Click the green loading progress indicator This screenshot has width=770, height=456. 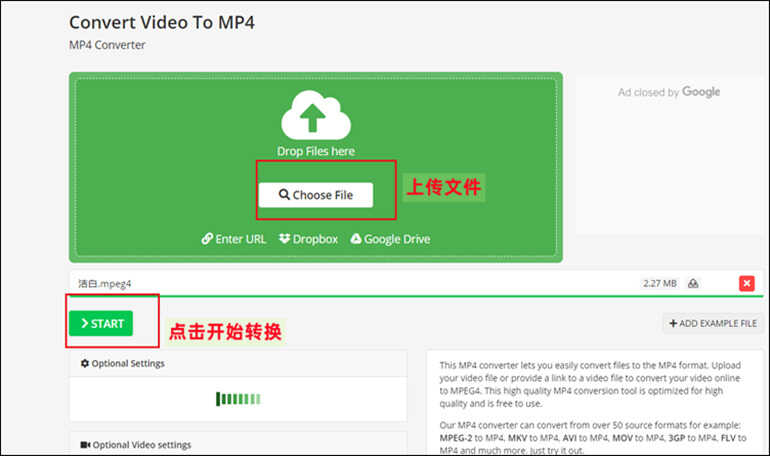tap(238, 399)
